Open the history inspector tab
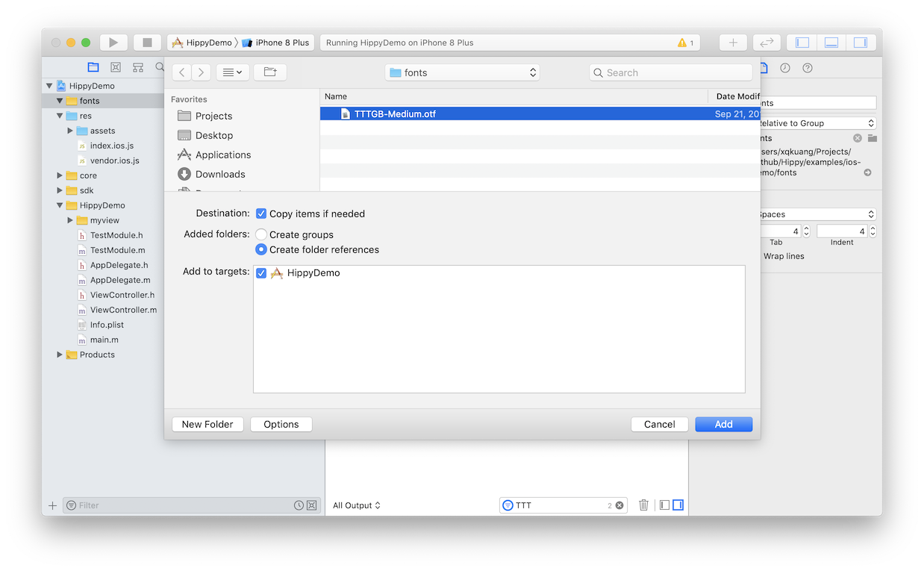 click(785, 68)
